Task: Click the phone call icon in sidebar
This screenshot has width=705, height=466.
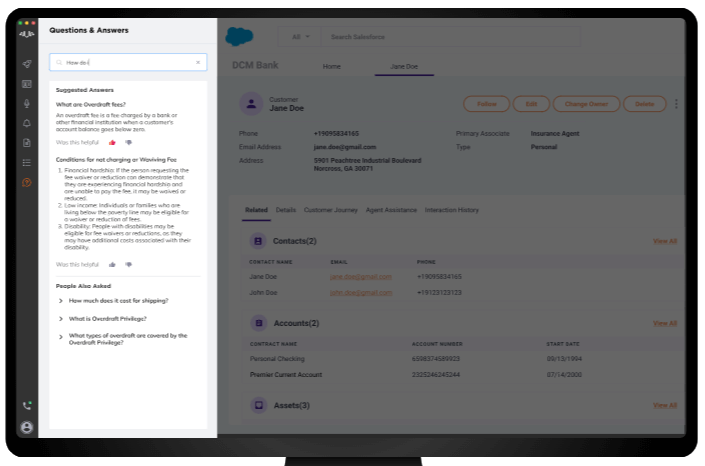Action: (x=27, y=406)
